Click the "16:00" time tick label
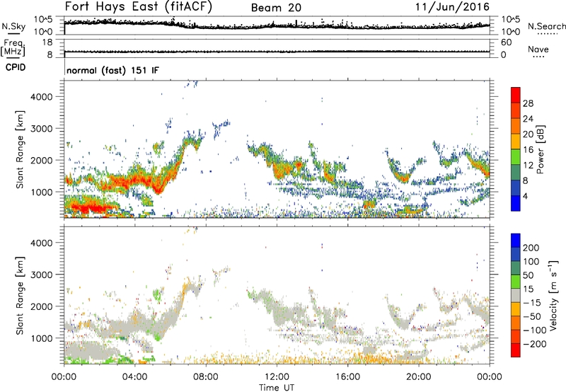Screen dimensions: 566x392 pyautogui.click(x=347, y=377)
